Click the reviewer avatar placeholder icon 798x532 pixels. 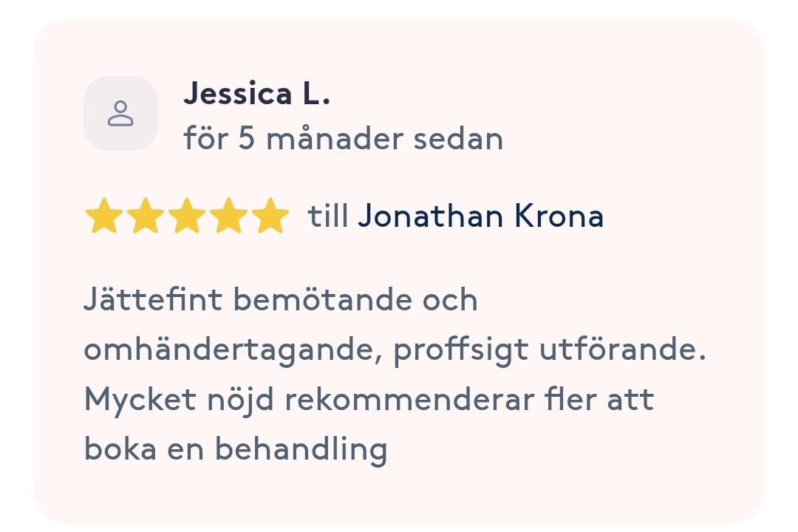coord(120,114)
